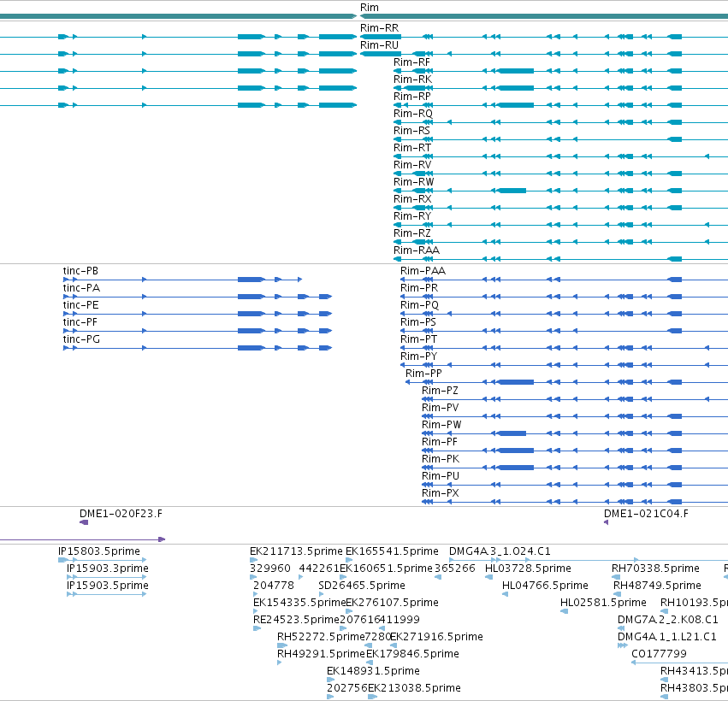The width and height of the screenshot is (728, 701).
Task: Select the Rim-PQ protein label
Action: 420,305
